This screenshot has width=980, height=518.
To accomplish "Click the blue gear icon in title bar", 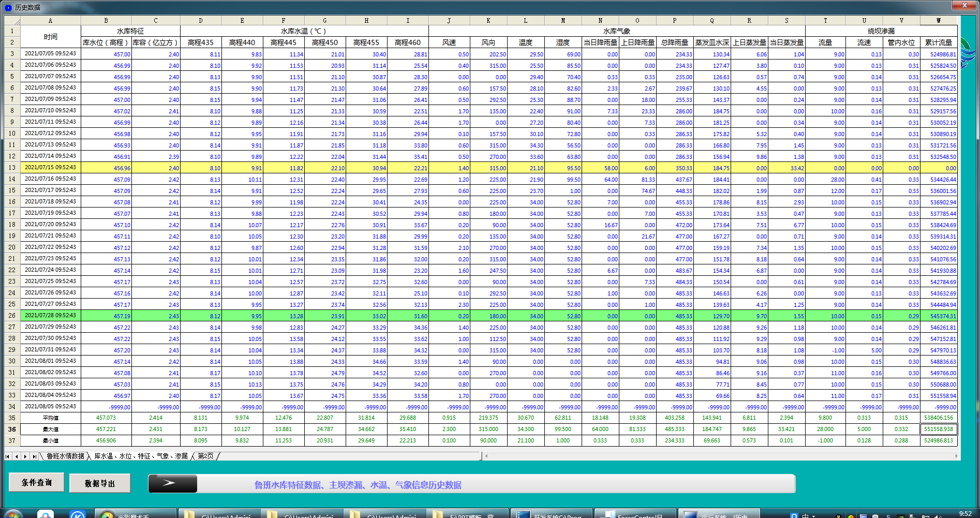I will coord(8,7).
